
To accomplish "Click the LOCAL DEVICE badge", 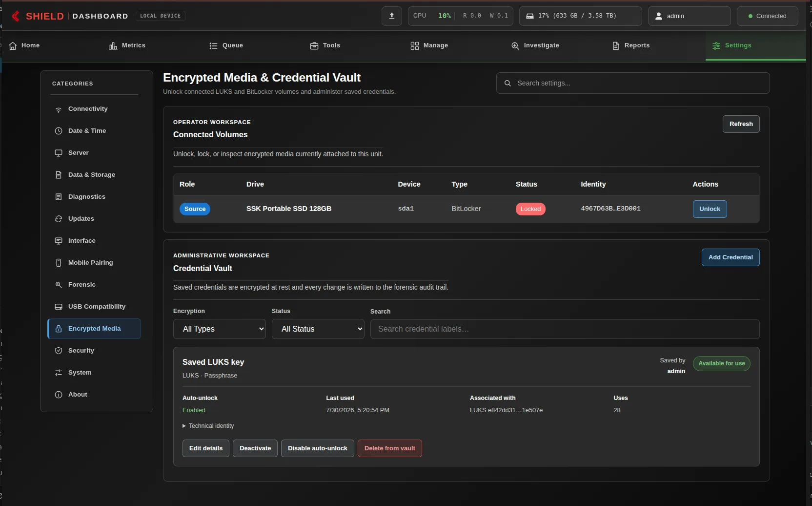I will (160, 16).
